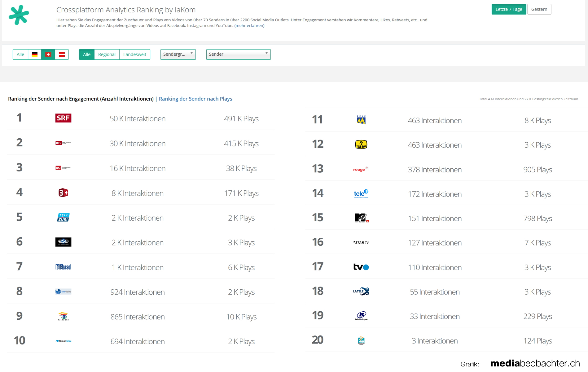Click the 3+ channel logo
Image resolution: width=588 pixels, height=372 pixels.
tap(63, 193)
